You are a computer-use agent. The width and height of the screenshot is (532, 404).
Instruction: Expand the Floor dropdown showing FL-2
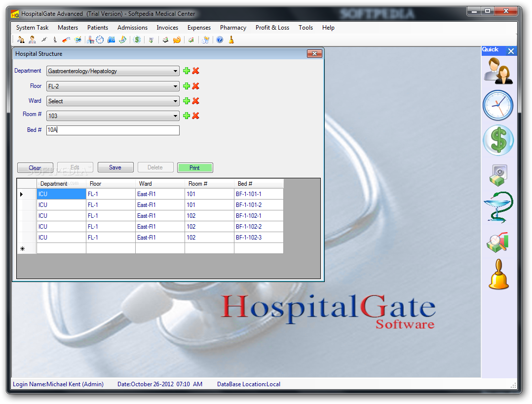[x=175, y=86]
